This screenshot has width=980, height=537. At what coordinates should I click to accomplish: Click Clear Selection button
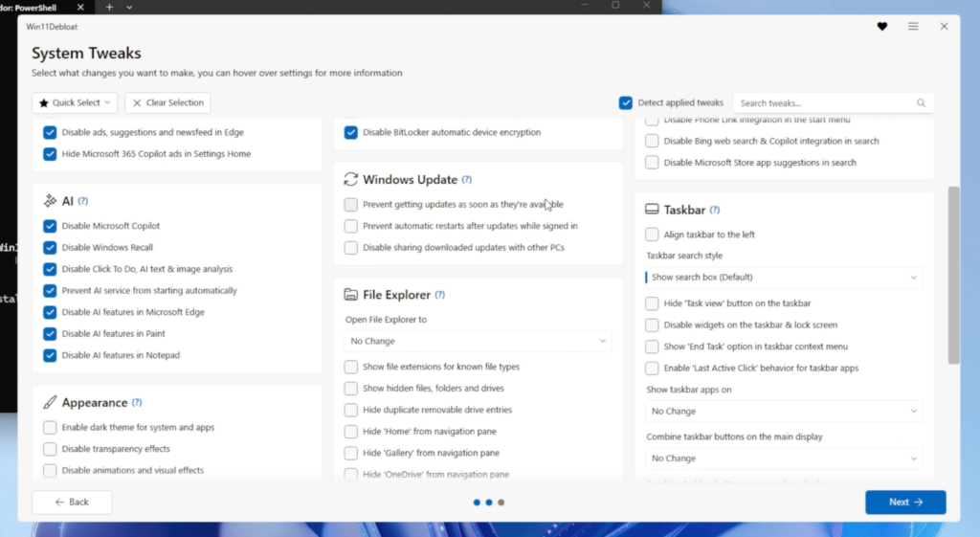(x=167, y=102)
